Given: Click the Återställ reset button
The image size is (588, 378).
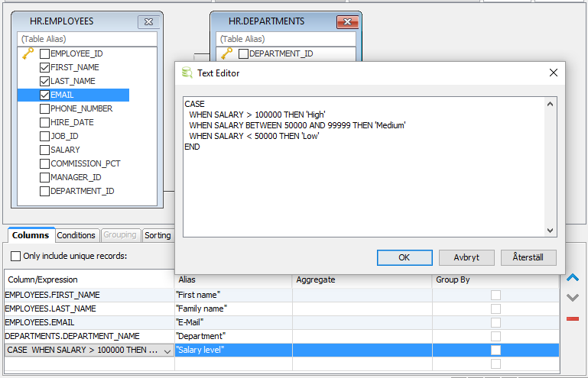Looking at the screenshot, I should click(528, 257).
